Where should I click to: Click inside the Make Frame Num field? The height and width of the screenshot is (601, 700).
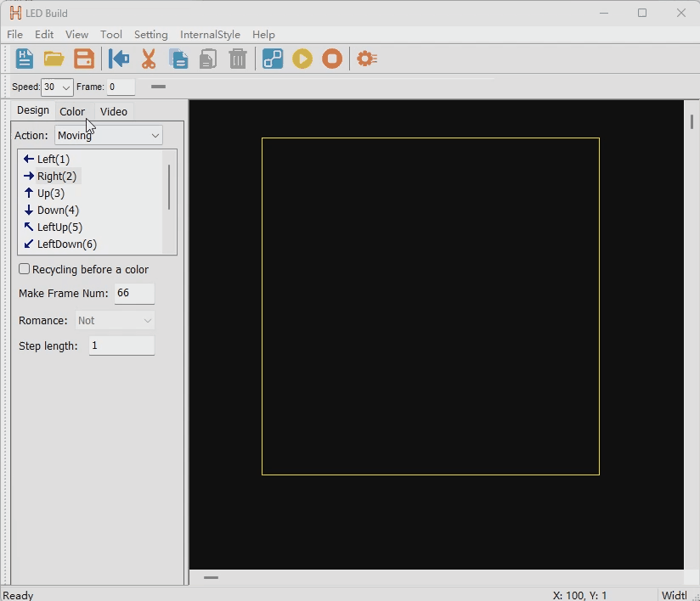click(133, 293)
